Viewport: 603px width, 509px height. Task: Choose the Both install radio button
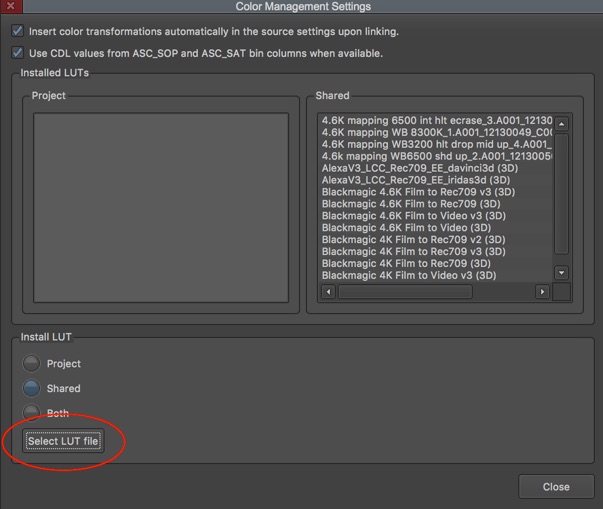click(32, 412)
